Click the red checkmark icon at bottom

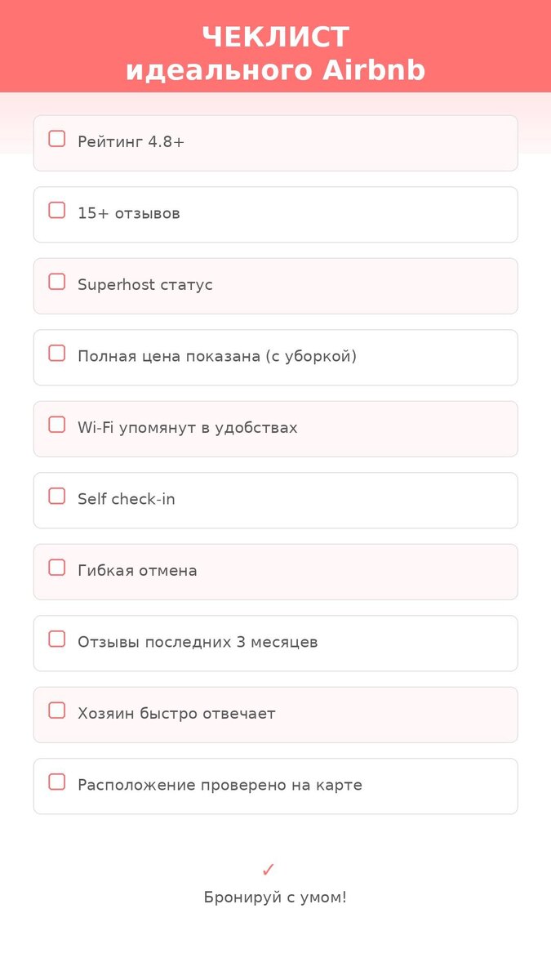[x=268, y=870]
